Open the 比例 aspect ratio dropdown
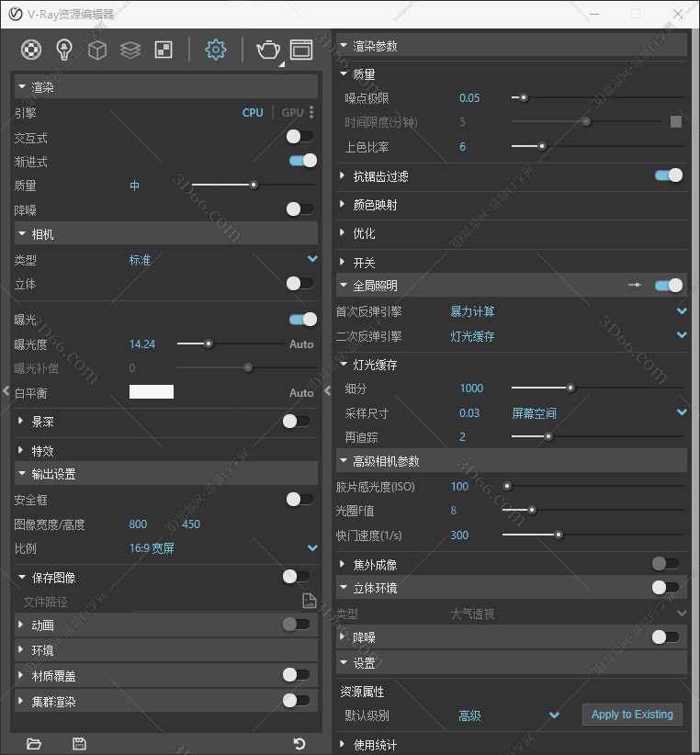Image resolution: width=700 pixels, height=755 pixels. pyautogui.click(x=312, y=548)
